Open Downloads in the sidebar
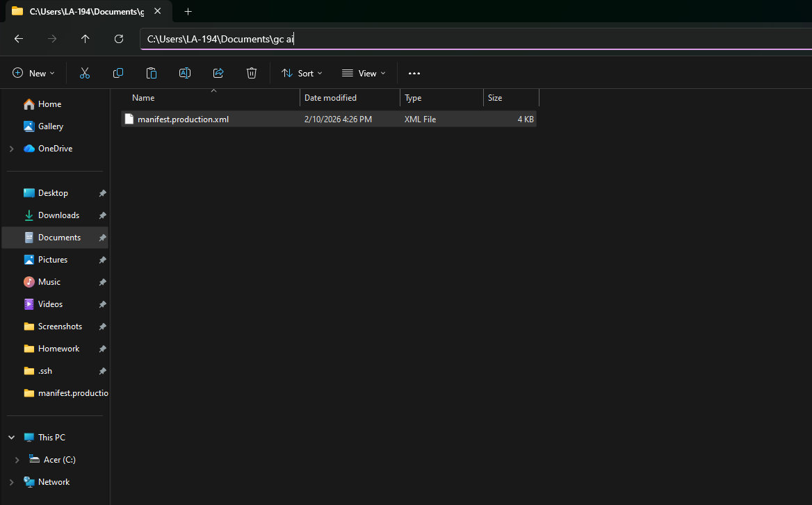Image resolution: width=812 pixels, height=505 pixels. click(58, 215)
